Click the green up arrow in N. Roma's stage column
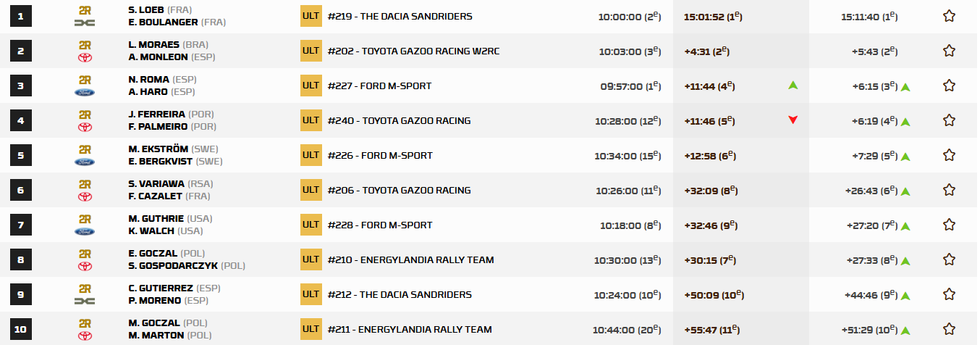 pyautogui.click(x=793, y=86)
